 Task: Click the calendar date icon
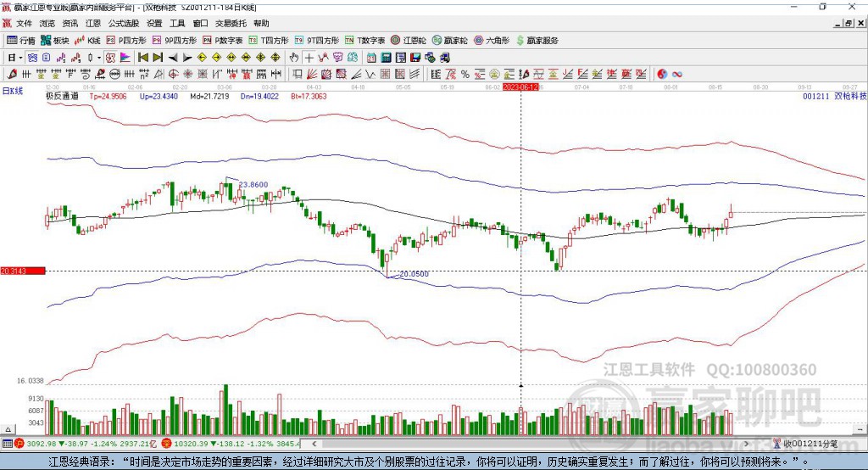click(372, 58)
